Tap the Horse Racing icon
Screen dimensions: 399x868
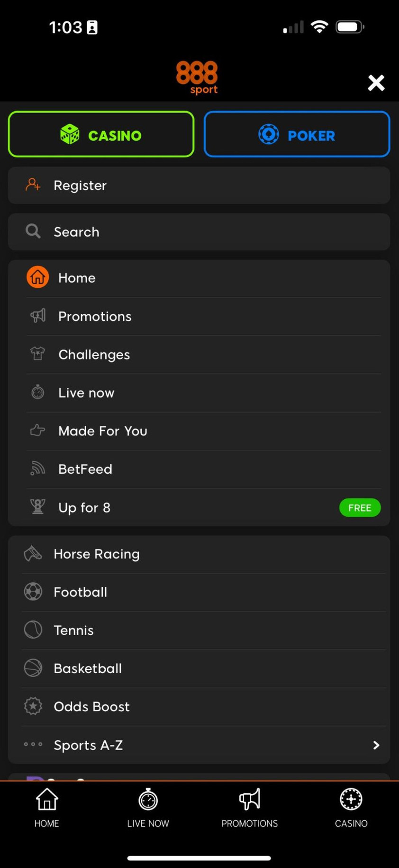33,553
